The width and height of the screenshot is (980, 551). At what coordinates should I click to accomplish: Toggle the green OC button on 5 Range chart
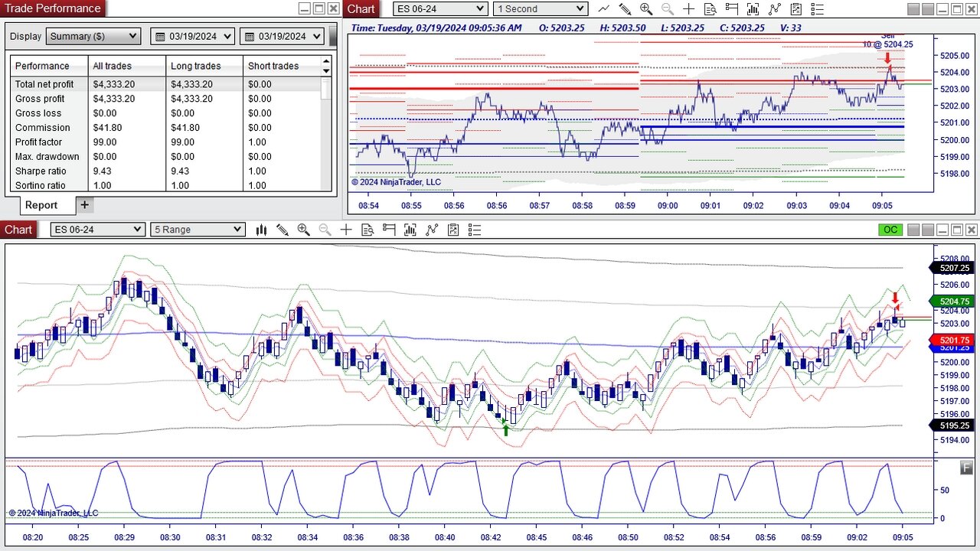890,230
